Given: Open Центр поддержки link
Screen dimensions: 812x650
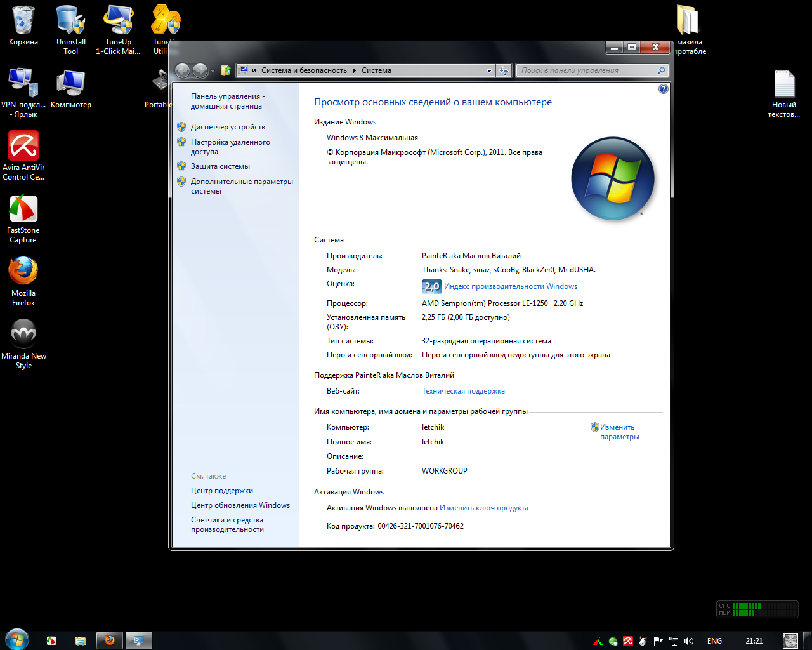Looking at the screenshot, I should point(222,491).
